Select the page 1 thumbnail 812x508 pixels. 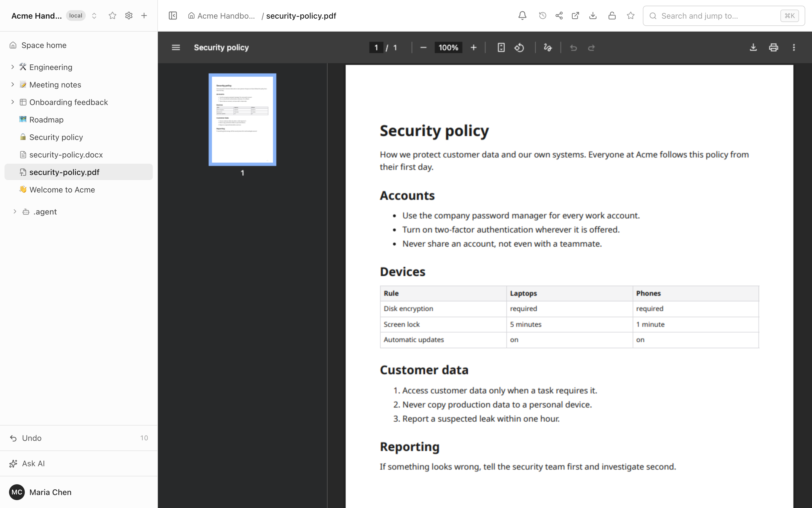(x=242, y=120)
